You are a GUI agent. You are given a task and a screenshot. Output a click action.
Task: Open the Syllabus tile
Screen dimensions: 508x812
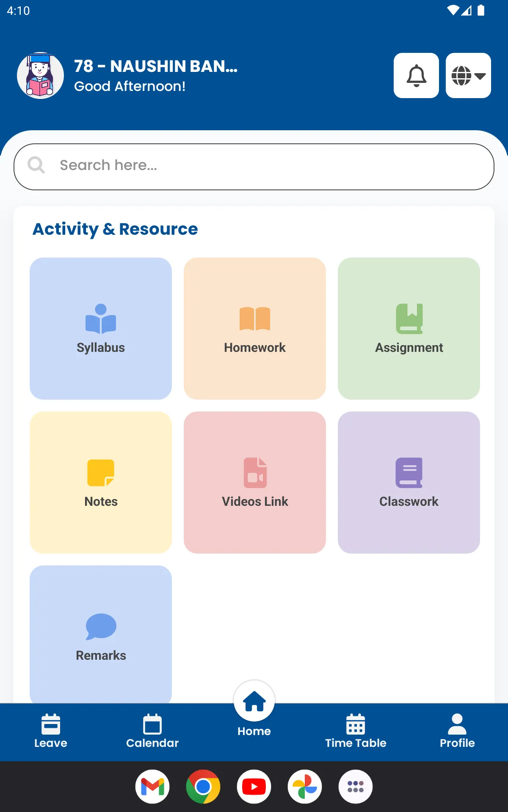point(101,329)
